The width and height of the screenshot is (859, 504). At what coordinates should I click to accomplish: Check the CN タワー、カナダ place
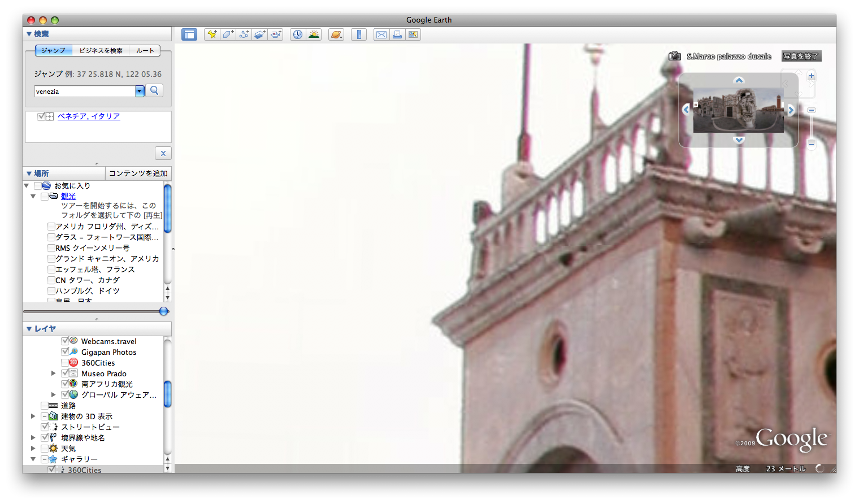click(51, 280)
